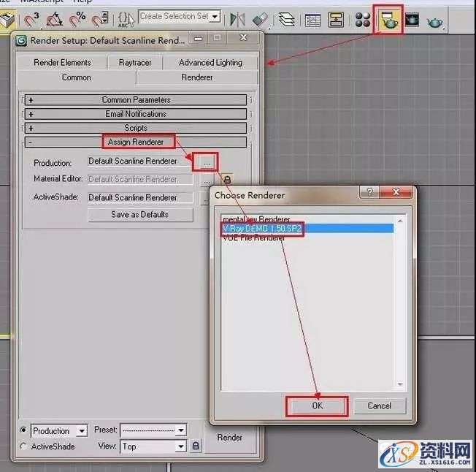
Task: Toggle the View lock icon
Action: 196,446
